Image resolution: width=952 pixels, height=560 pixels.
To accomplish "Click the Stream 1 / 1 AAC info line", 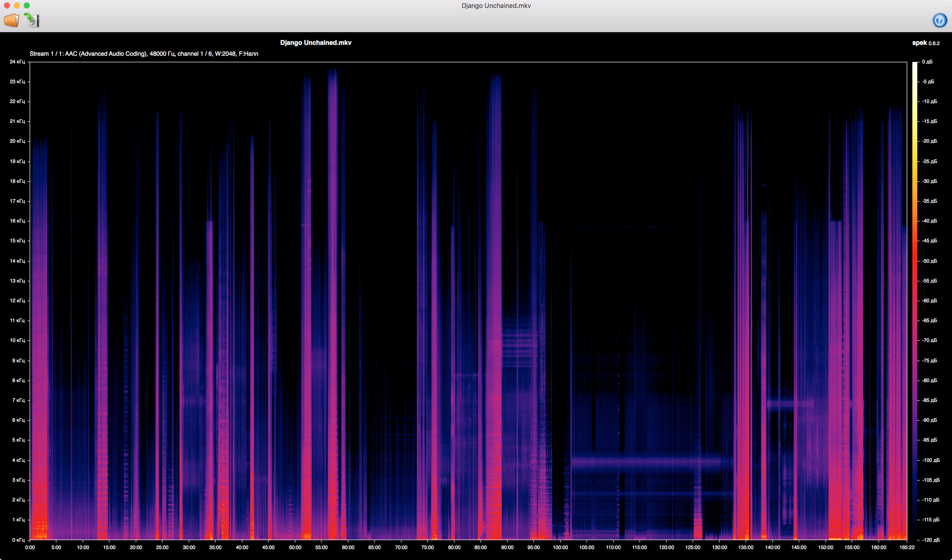I will (x=144, y=54).
